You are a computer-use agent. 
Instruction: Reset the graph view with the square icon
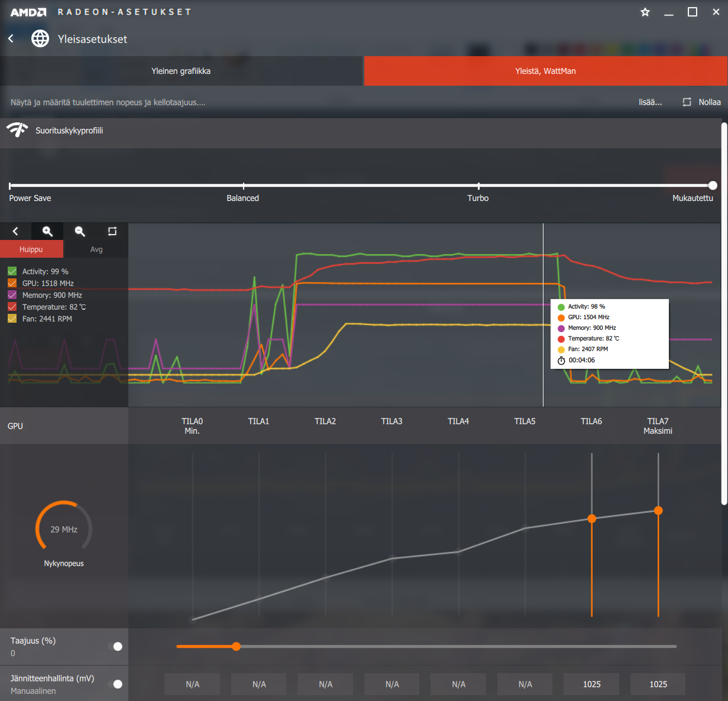(112, 231)
